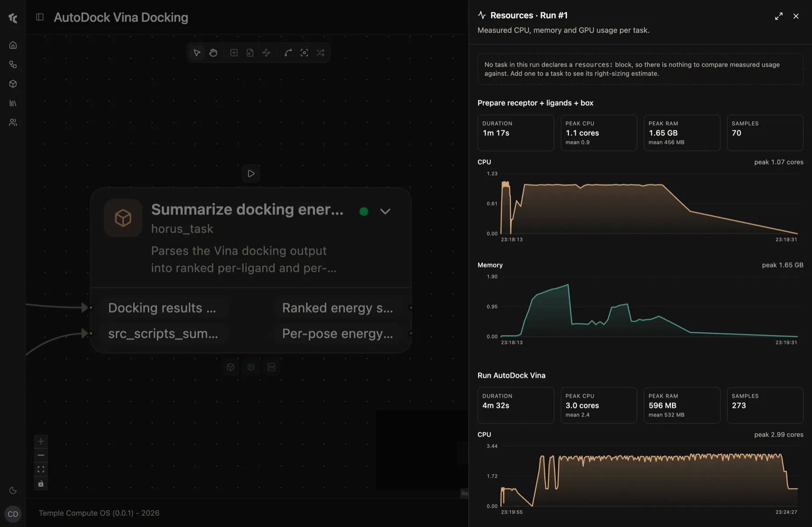The height and width of the screenshot is (527, 812).
Task: Open the cube packages sidebar icon
Action: pos(13,84)
